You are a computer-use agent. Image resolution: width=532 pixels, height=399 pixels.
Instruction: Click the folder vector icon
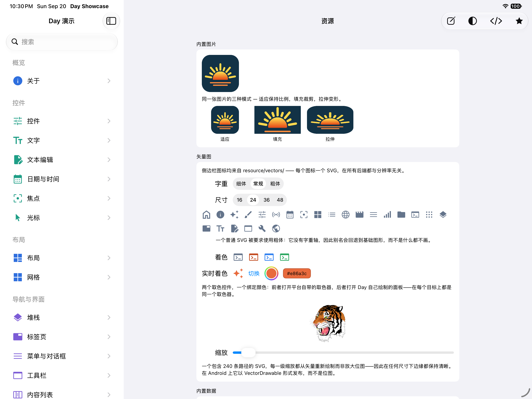click(x=401, y=215)
